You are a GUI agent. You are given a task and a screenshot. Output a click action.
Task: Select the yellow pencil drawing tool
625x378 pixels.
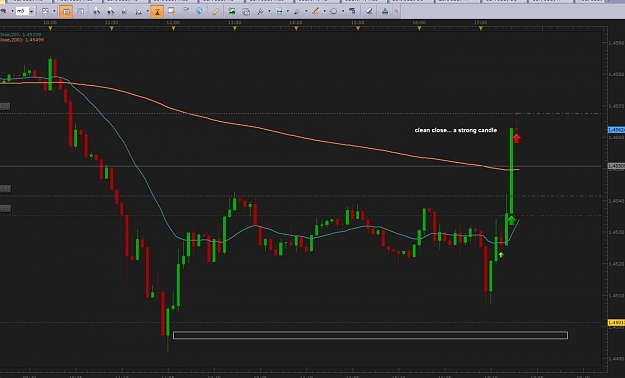[215, 12]
